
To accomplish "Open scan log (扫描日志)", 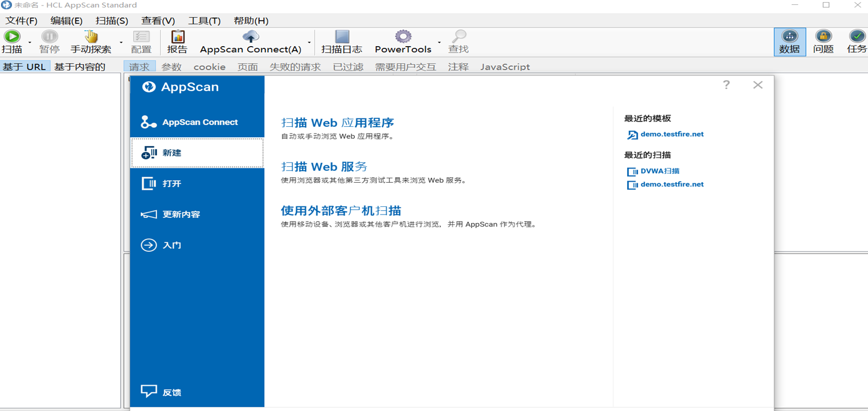I will (x=342, y=42).
